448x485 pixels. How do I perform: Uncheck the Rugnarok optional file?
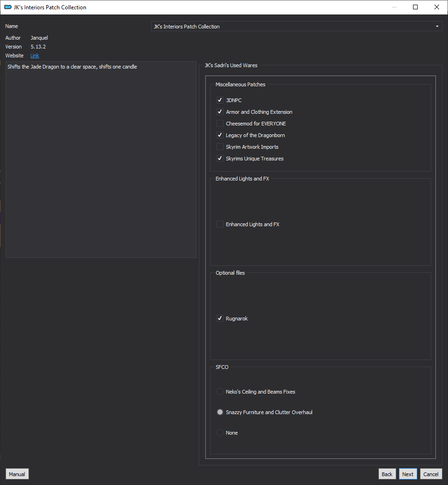[x=220, y=318]
